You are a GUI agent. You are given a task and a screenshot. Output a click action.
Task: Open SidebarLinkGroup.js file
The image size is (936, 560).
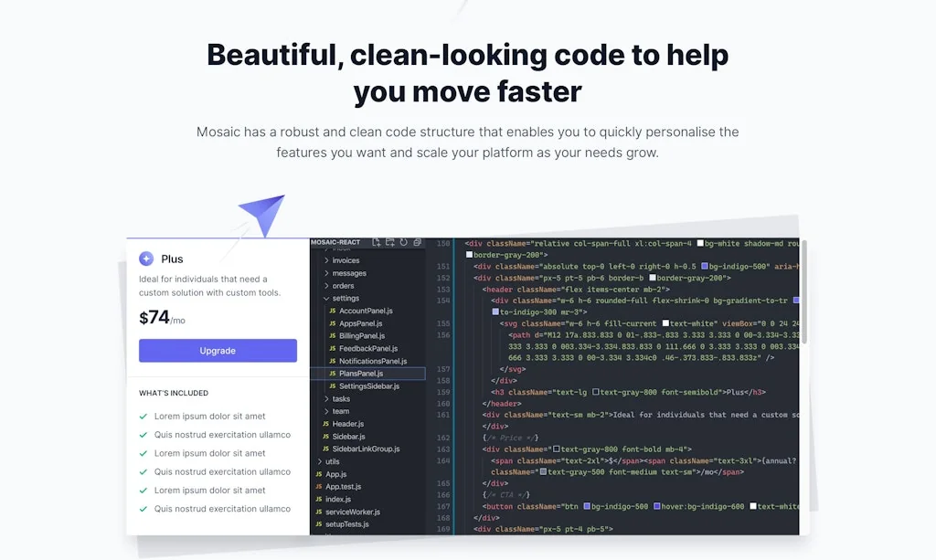pos(366,449)
